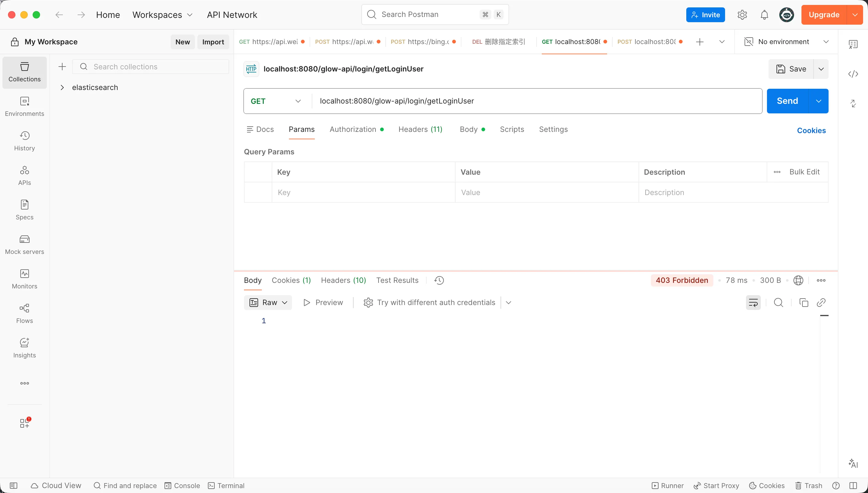Open the Mock servers sidebar section
The width and height of the screenshot is (868, 493).
point(24,244)
